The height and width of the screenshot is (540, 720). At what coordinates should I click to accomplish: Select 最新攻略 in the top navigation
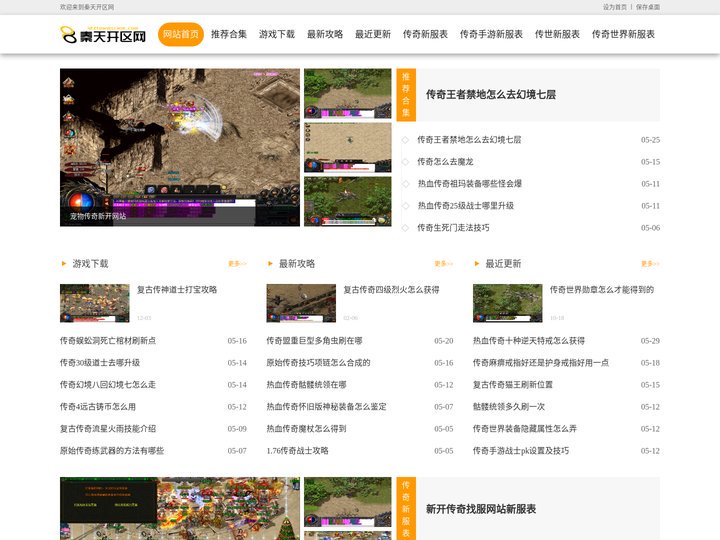[x=325, y=34]
